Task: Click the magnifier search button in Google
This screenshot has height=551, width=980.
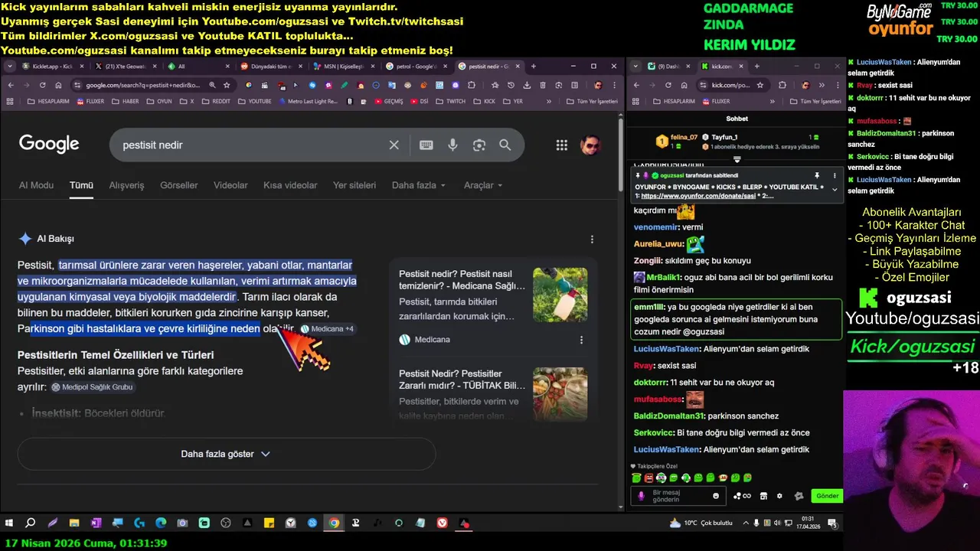Action: [x=505, y=145]
